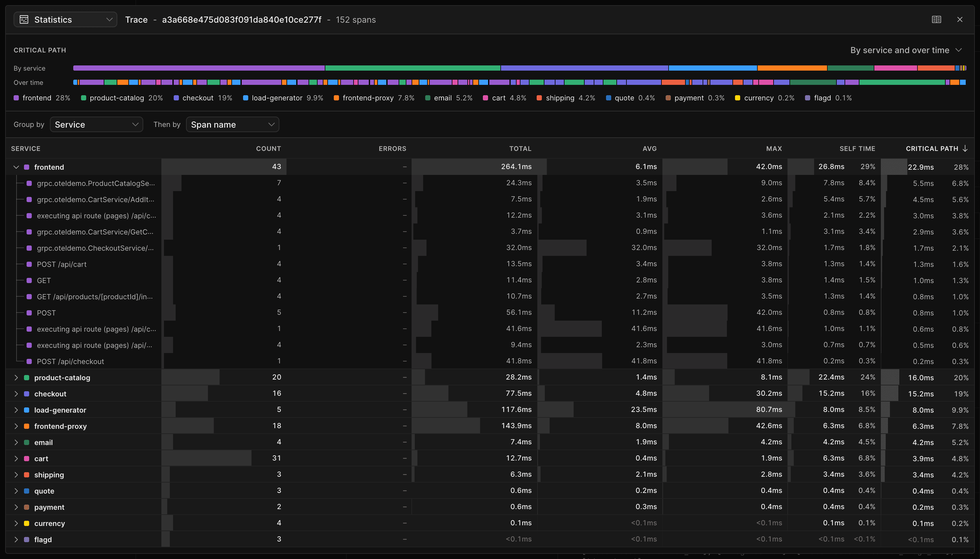
Task: Select the grpc.oteldemo.ProductCatalogSe... span row
Action: coord(490,183)
